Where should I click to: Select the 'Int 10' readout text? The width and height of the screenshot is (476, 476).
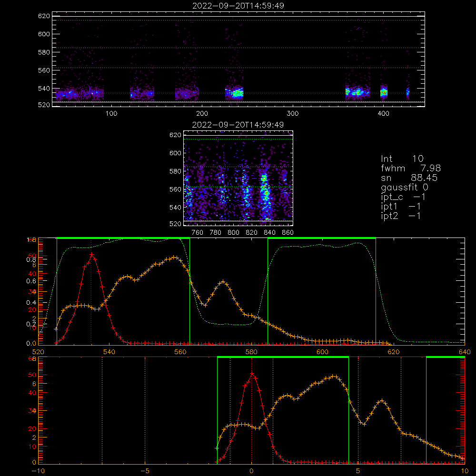pyautogui.click(x=402, y=159)
